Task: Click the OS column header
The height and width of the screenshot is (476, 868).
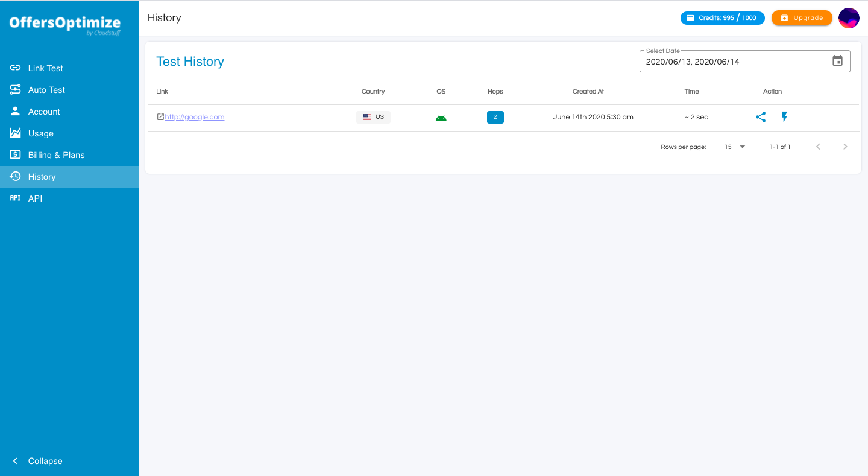Action: tap(441, 92)
